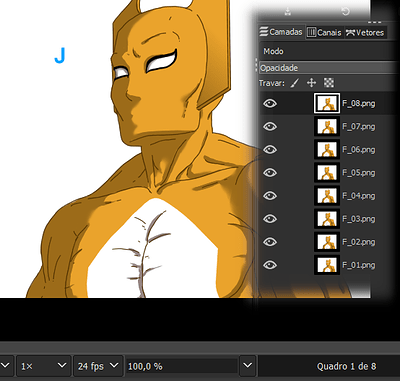
Task: Choose layer name F_04.png
Action: click(x=359, y=196)
